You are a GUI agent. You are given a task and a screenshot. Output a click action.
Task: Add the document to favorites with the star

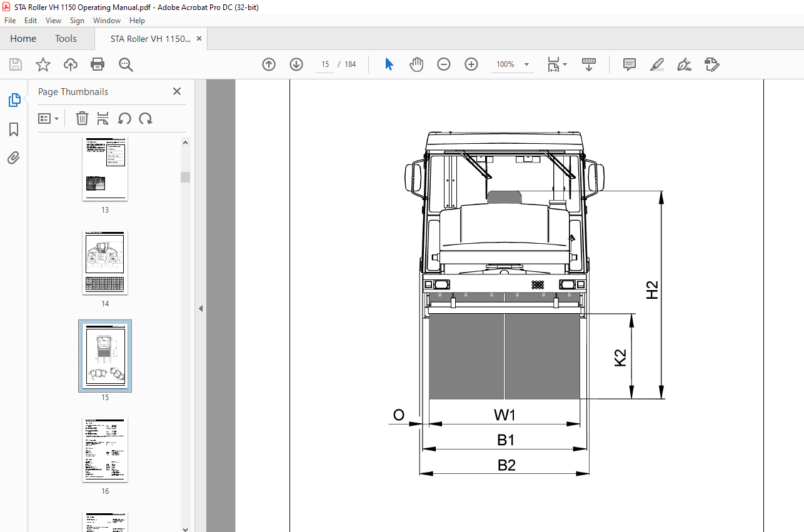click(x=43, y=64)
